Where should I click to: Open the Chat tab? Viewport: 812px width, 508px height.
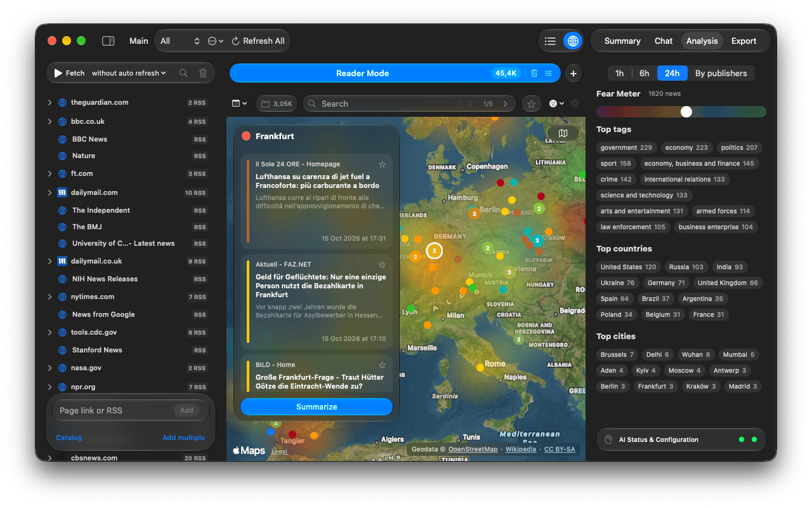[x=664, y=41]
